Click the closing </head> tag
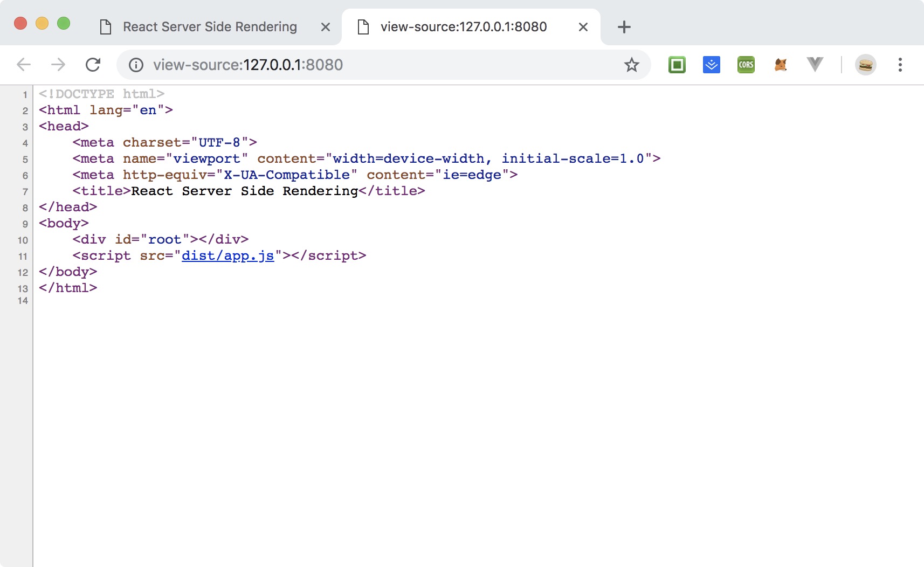The height and width of the screenshot is (567, 924). click(68, 207)
